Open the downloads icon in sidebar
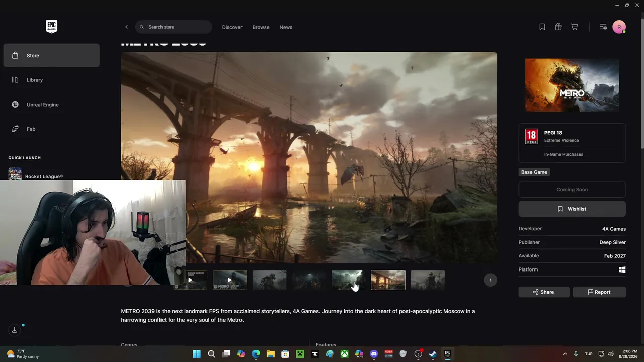The width and height of the screenshot is (644, 362). pyautogui.click(x=15, y=330)
